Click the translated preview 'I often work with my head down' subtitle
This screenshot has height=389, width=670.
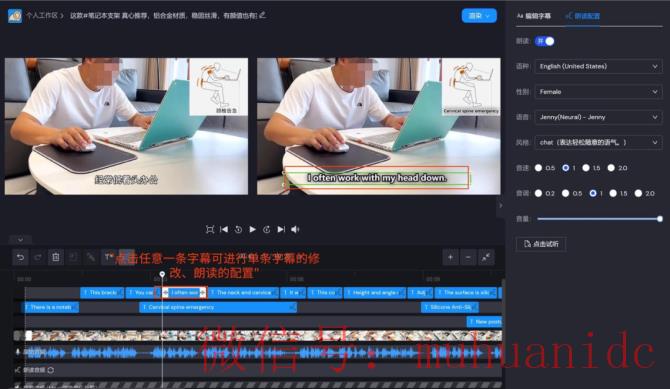click(376, 177)
